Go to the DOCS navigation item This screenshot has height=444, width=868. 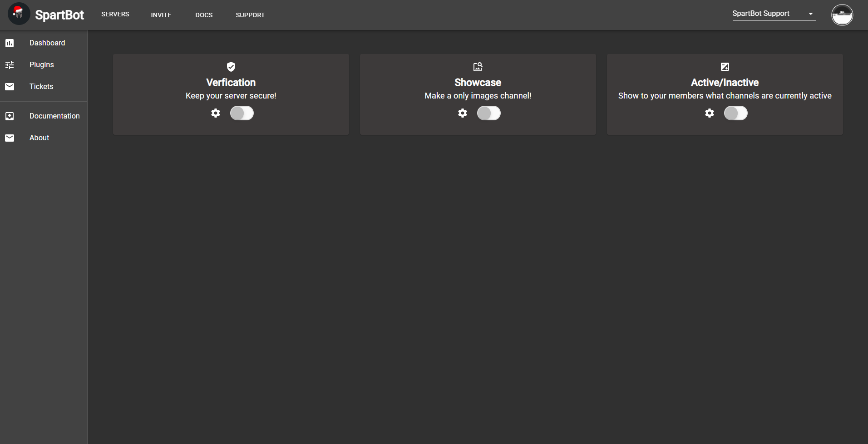[204, 15]
